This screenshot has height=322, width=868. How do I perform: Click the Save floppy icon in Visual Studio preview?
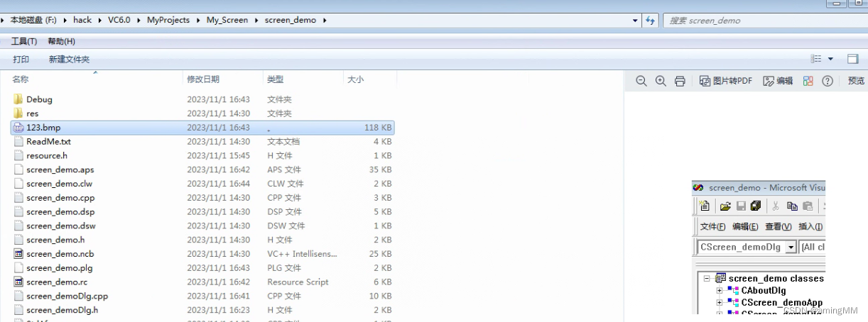(x=741, y=206)
